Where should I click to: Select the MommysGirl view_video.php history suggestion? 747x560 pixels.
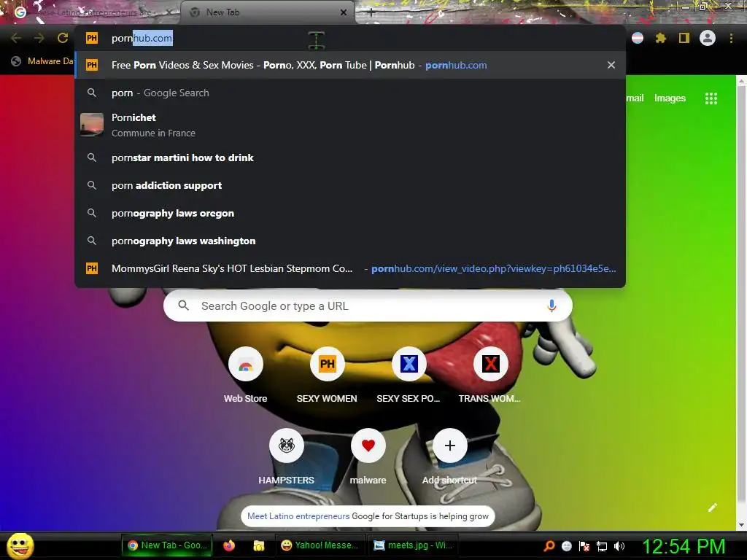tap(350, 268)
